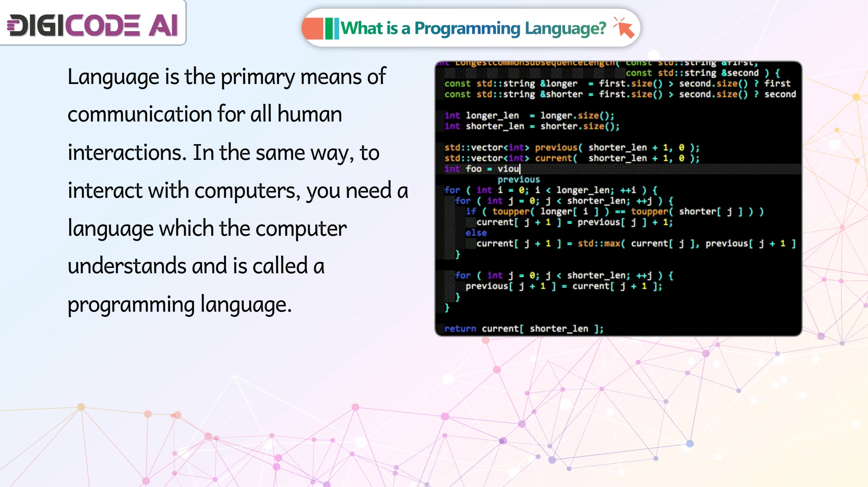Viewport: 868px width, 487px height.
Task: Click the code editor screenshot image
Action: point(618,199)
